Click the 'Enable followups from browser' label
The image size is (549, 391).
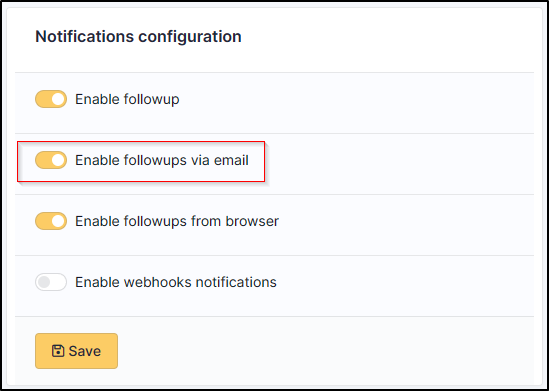click(x=177, y=221)
